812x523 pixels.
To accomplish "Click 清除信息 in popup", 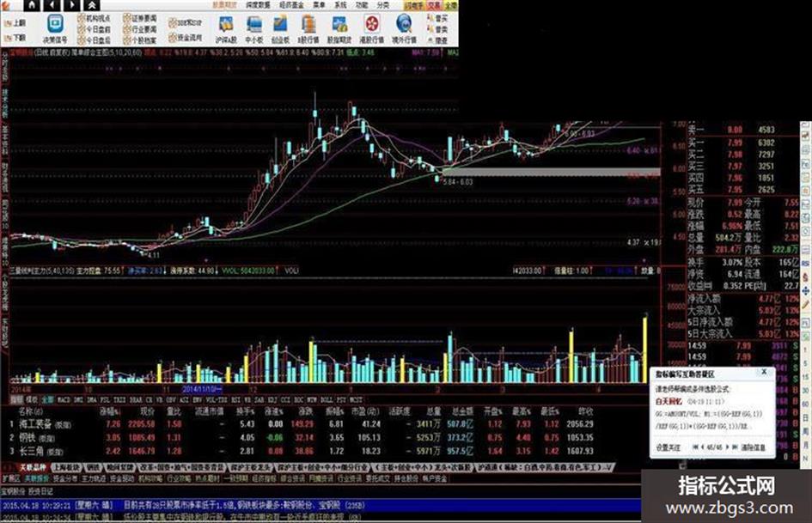I will point(753,447).
